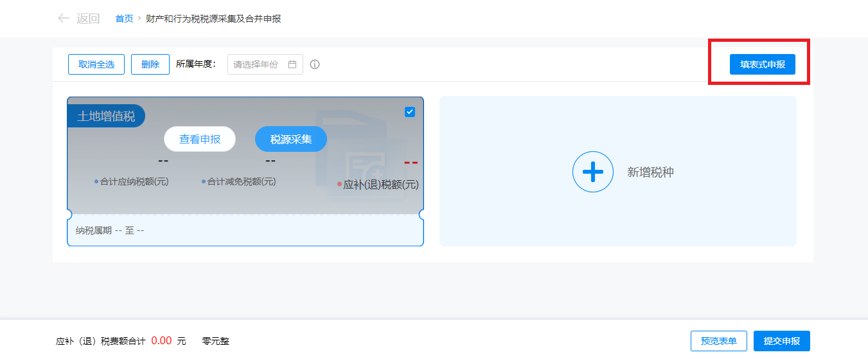Screen dimensions: 868x359
Task: Click the 税源采集 button
Action: coord(290,139)
